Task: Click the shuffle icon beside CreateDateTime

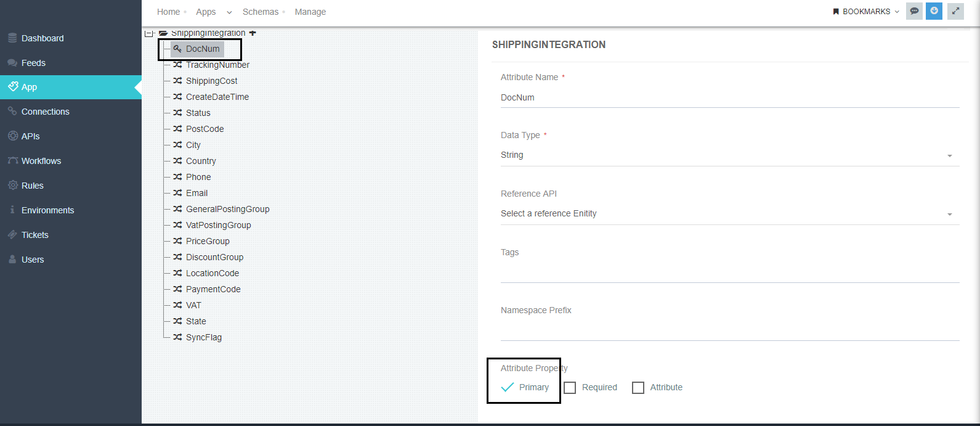Action: 177,97
